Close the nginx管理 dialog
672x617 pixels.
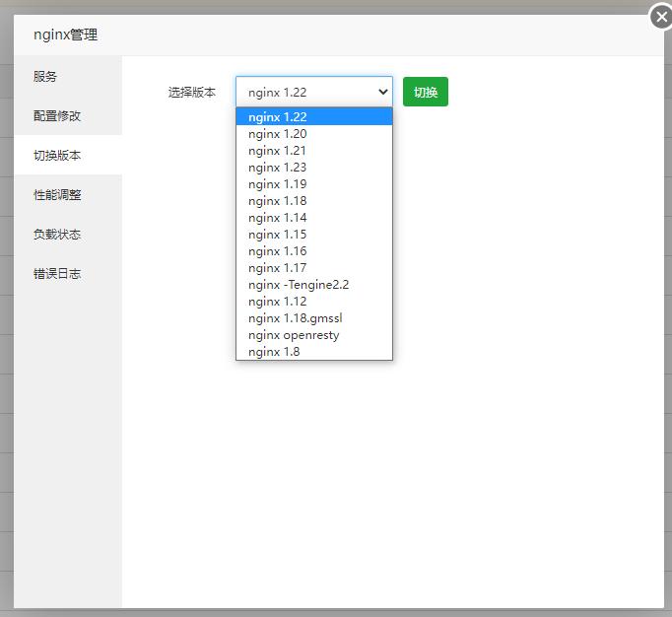[661, 18]
